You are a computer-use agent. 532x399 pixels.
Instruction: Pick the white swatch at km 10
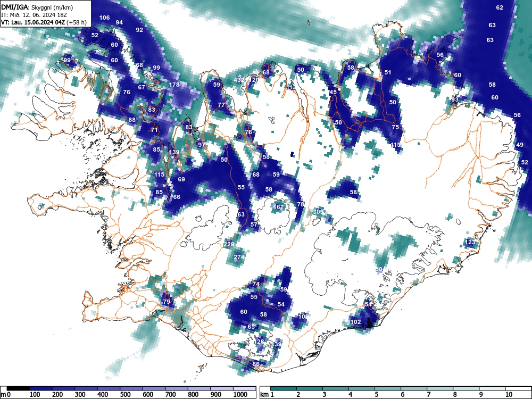pyautogui.click(x=518, y=389)
